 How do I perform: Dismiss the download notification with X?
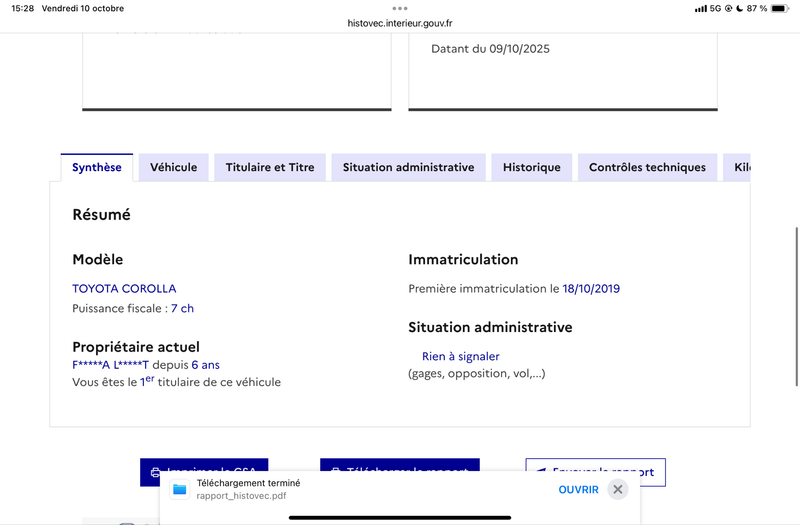617,490
